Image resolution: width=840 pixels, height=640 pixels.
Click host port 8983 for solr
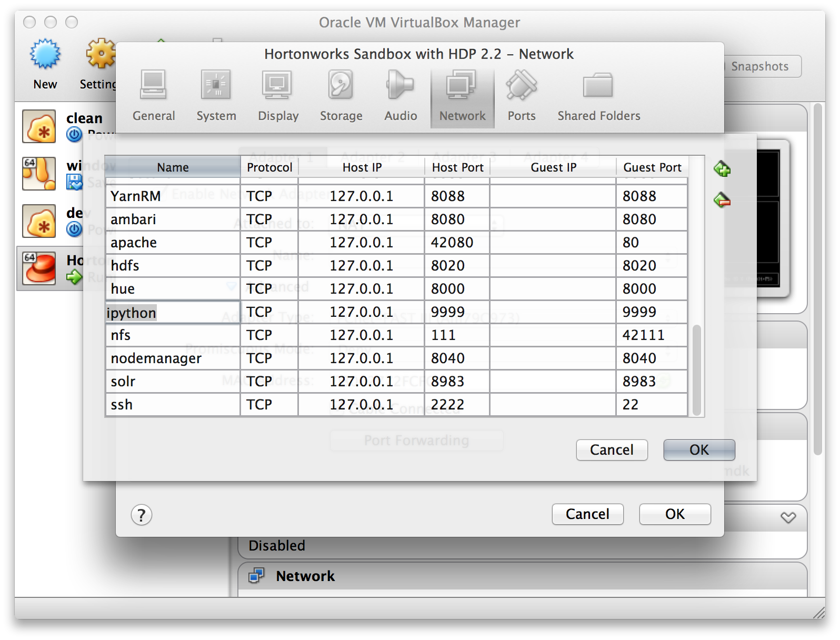click(457, 381)
